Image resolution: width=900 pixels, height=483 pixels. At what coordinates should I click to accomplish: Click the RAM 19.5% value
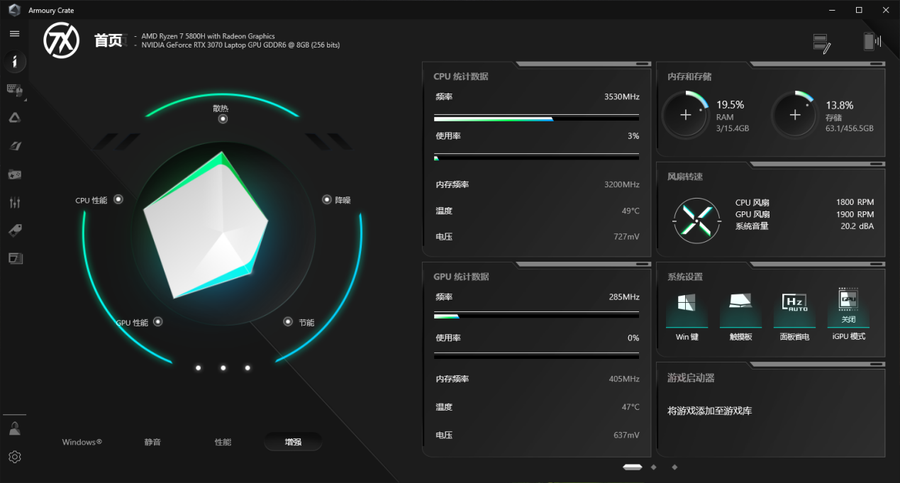[730, 105]
